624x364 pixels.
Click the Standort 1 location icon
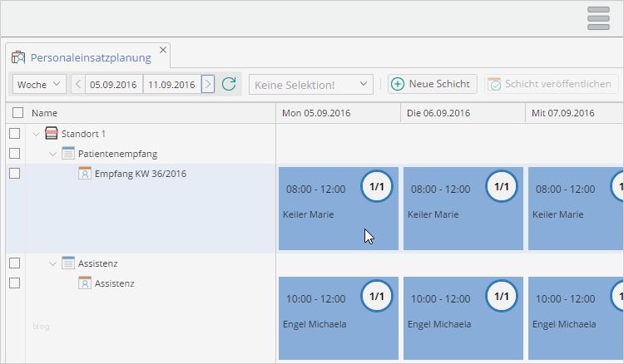pyautogui.click(x=52, y=134)
